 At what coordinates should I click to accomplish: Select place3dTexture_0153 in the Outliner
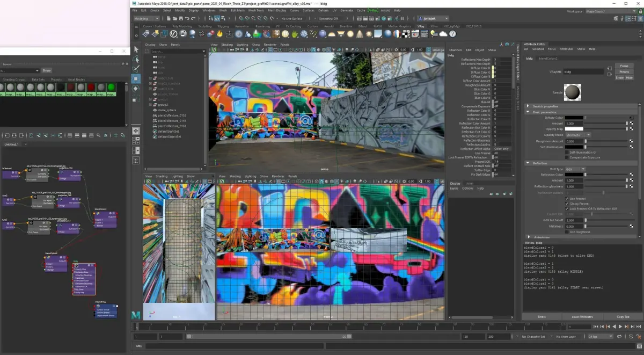[172, 115]
